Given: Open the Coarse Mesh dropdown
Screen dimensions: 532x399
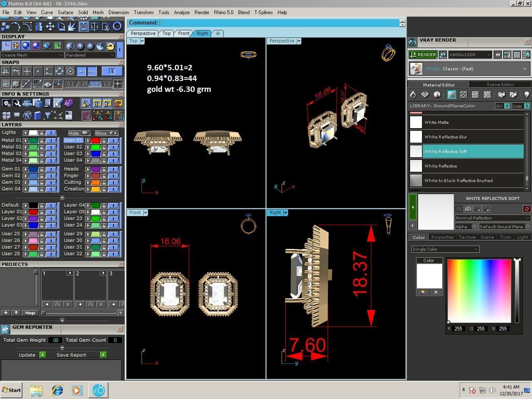Looking at the screenshot, I should tap(32, 55).
